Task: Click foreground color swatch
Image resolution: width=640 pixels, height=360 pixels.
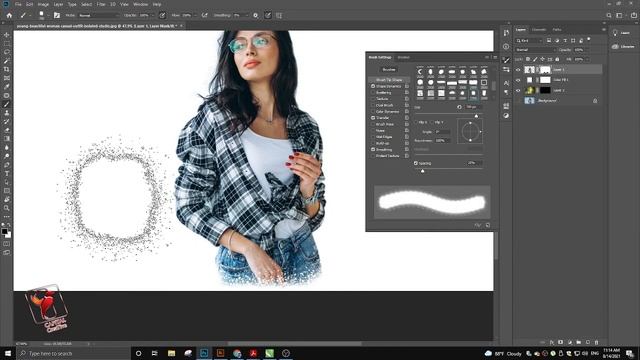Action: (x=4, y=231)
